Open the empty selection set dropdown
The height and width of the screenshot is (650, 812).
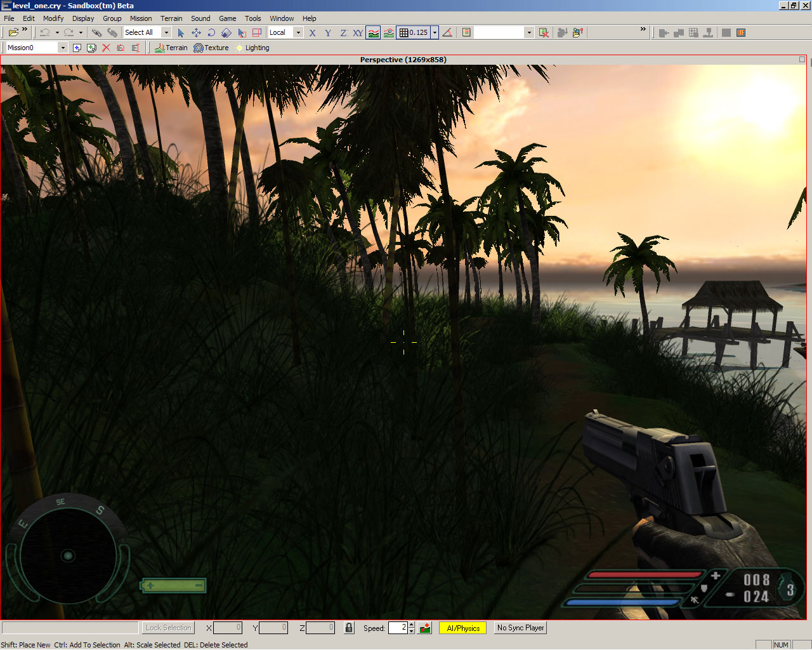(x=529, y=32)
